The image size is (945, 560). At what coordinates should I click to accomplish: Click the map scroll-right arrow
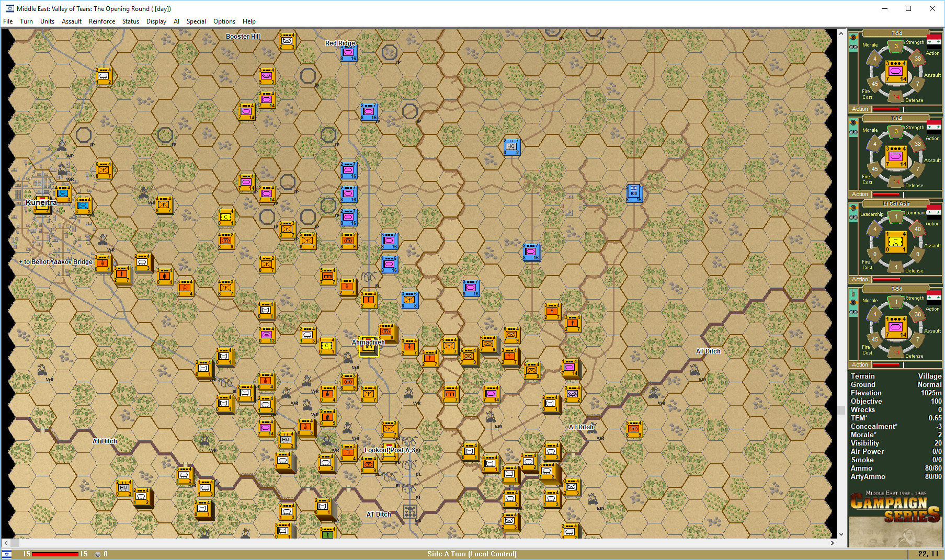tap(833, 543)
